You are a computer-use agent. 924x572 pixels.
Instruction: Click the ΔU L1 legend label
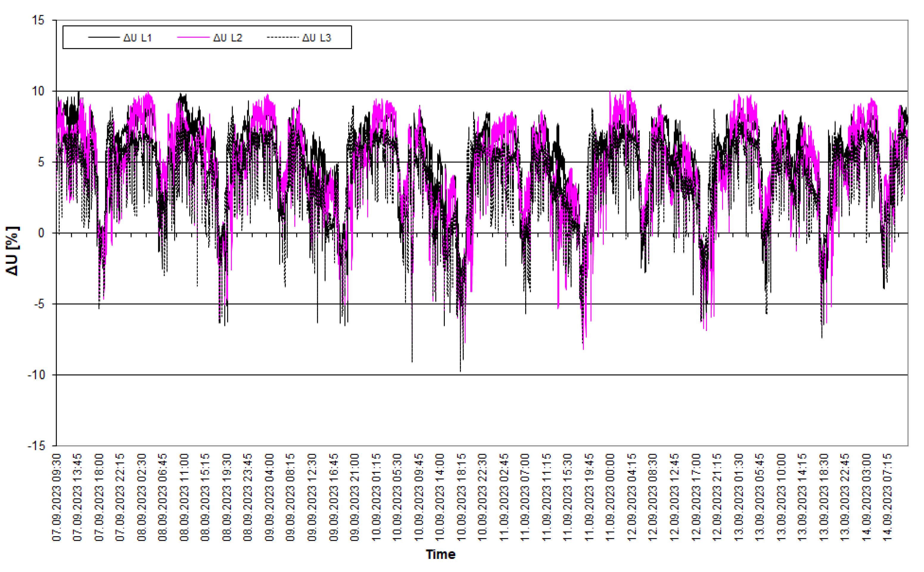point(137,38)
